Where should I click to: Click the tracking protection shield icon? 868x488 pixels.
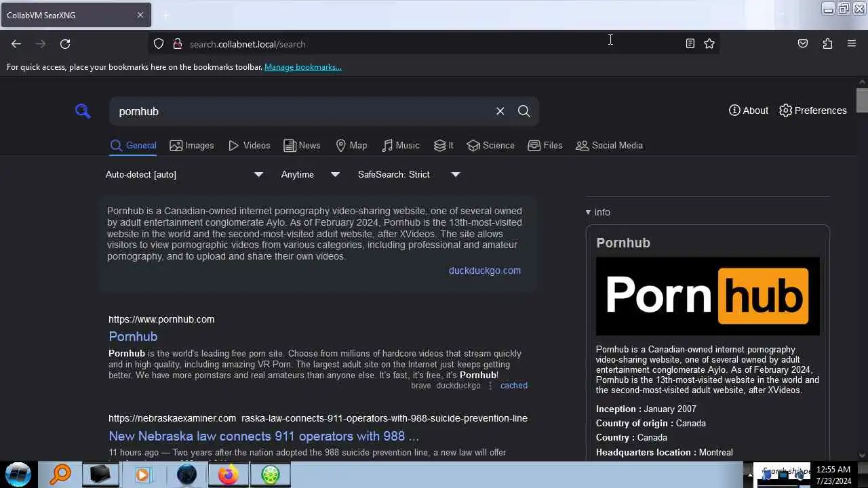[x=159, y=44]
